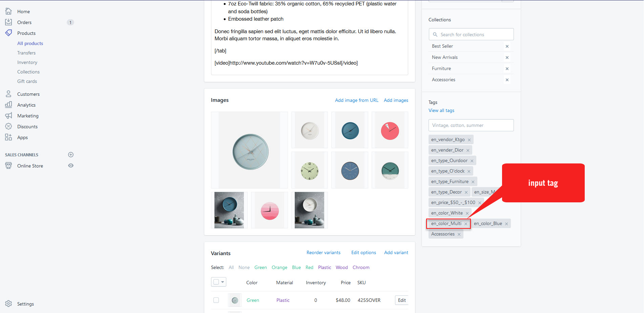Remove the en_vendor_Ktgo tag
The width and height of the screenshot is (644, 313).
click(469, 140)
